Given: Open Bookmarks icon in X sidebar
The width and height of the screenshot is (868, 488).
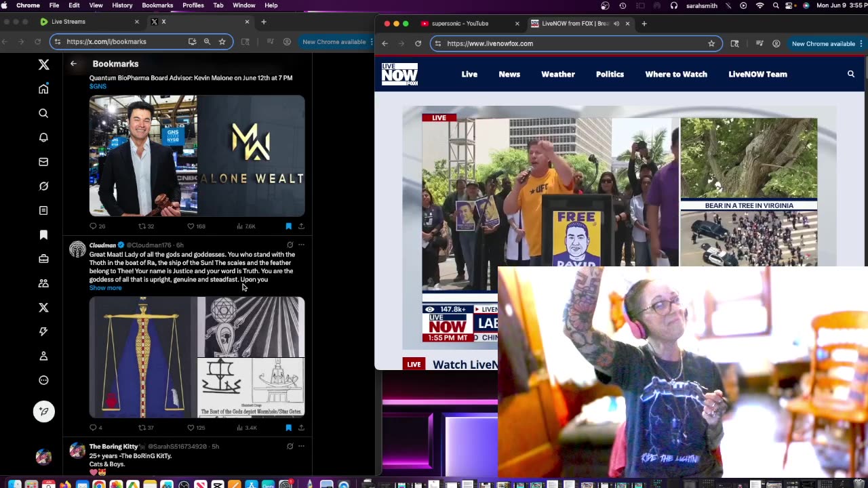Looking at the screenshot, I should [43, 235].
